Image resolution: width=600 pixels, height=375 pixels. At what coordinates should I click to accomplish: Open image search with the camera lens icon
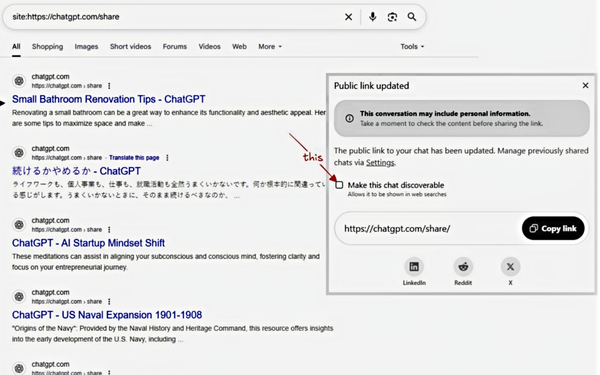392,17
